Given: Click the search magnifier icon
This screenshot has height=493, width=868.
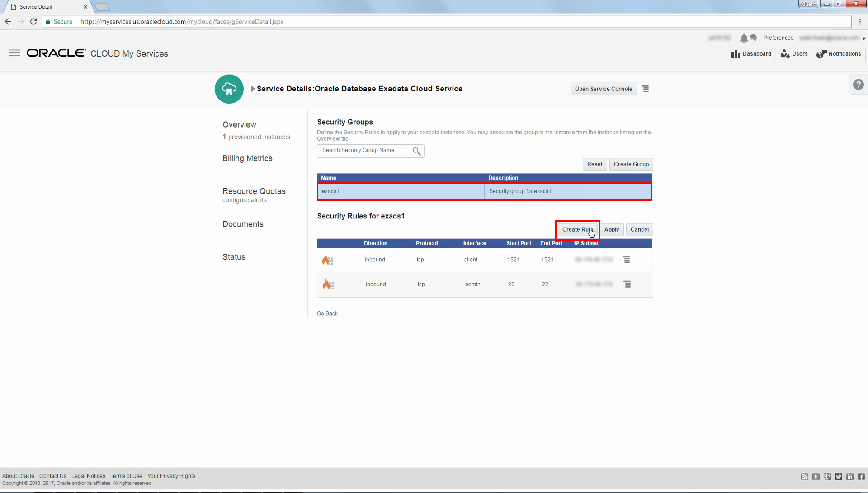Looking at the screenshot, I should point(416,151).
